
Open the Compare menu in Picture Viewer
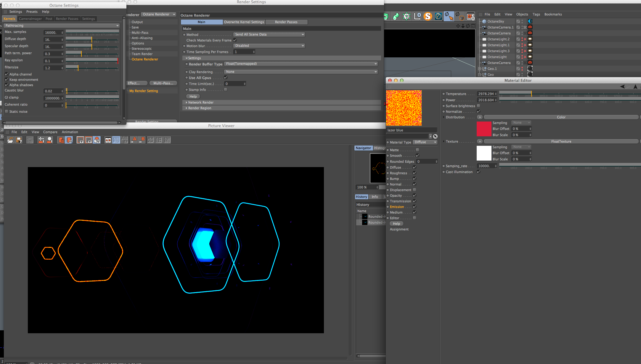[50, 132]
